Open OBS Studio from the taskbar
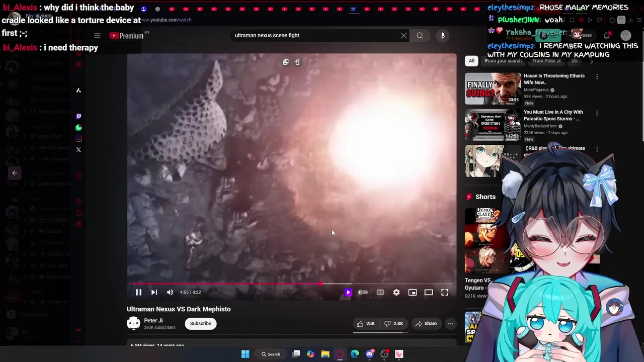This screenshot has width=644, height=362. coord(384,354)
